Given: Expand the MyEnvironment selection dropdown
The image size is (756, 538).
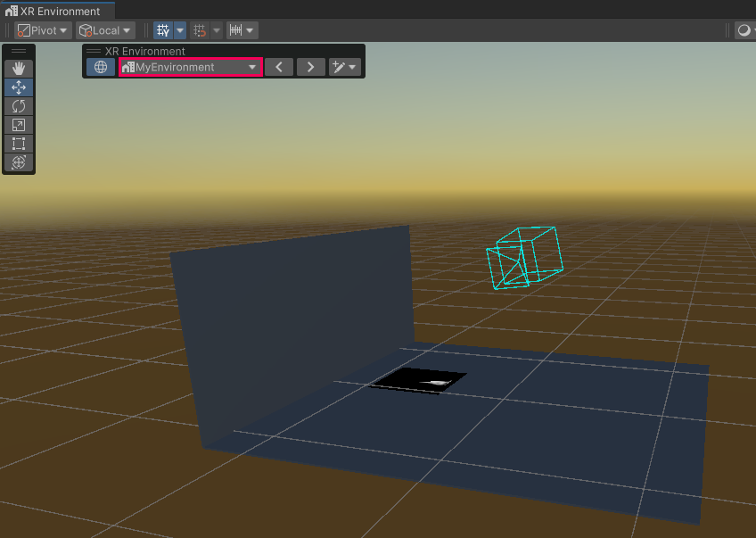Looking at the screenshot, I should coord(191,67).
